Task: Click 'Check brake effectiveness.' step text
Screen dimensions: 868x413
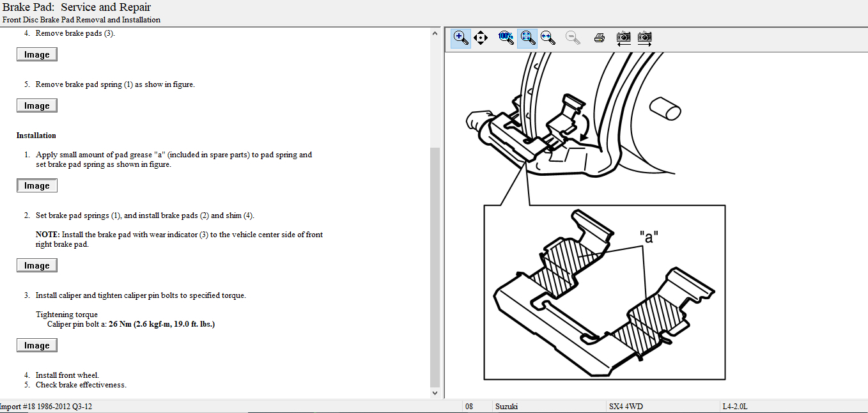Action: [x=81, y=385]
